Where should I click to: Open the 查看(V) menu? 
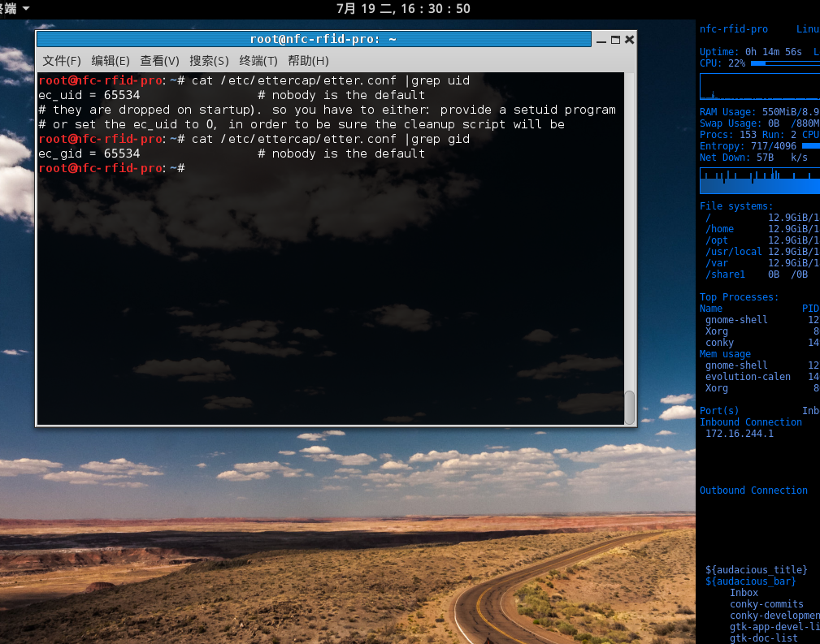click(159, 61)
